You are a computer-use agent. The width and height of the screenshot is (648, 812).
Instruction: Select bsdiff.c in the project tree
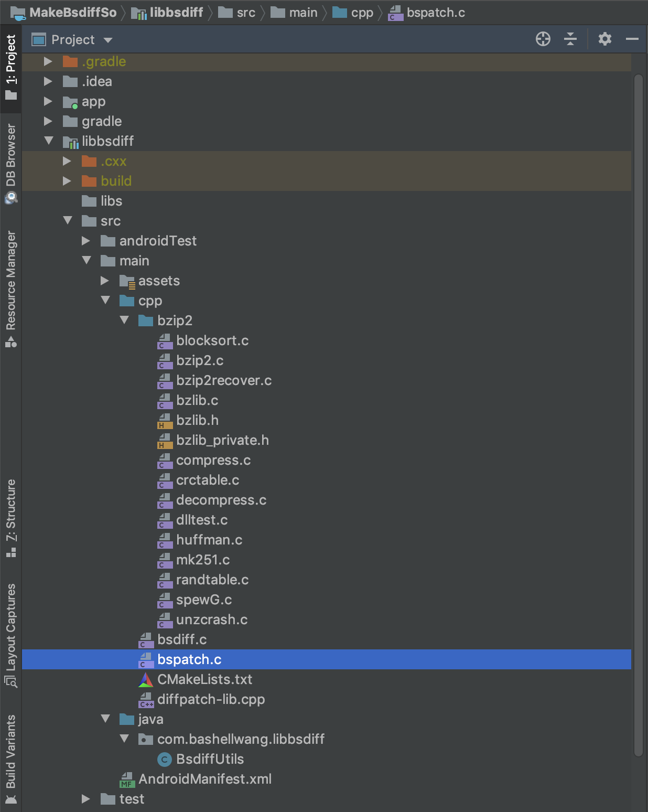point(182,639)
